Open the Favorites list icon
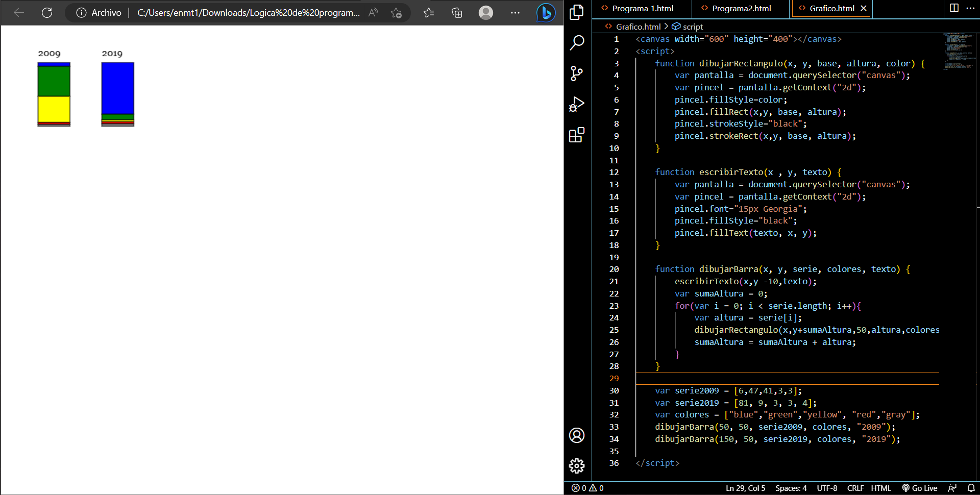 pyautogui.click(x=429, y=13)
